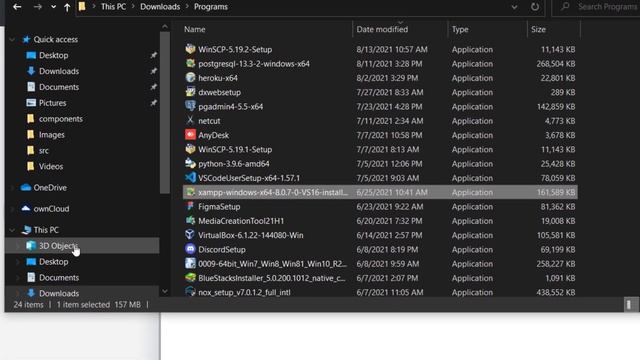
Task: Open the Images folder
Action: (51, 135)
